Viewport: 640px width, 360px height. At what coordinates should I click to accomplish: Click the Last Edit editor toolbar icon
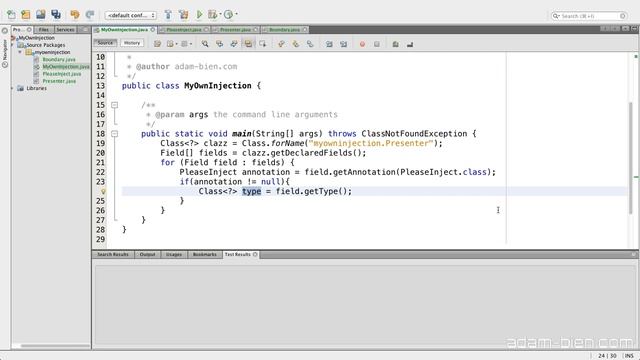[x=157, y=44]
